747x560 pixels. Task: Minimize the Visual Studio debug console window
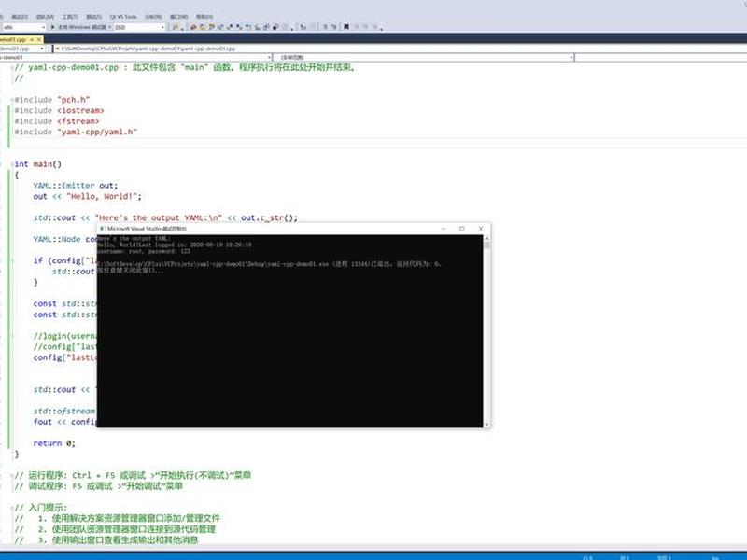tap(444, 229)
